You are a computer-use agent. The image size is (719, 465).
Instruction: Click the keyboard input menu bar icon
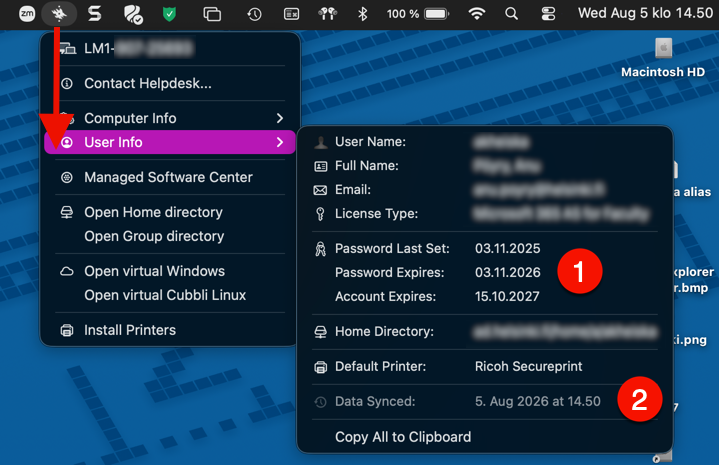(x=291, y=14)
